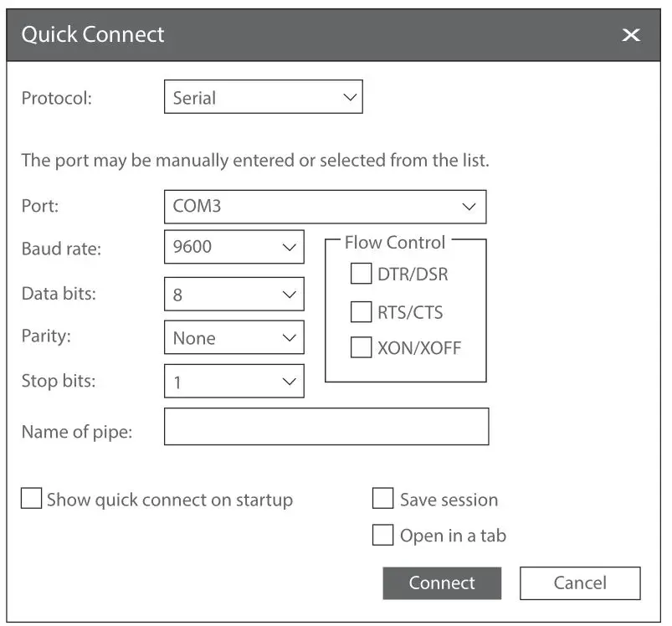Check Show quick connect on startup

point(31,500)
